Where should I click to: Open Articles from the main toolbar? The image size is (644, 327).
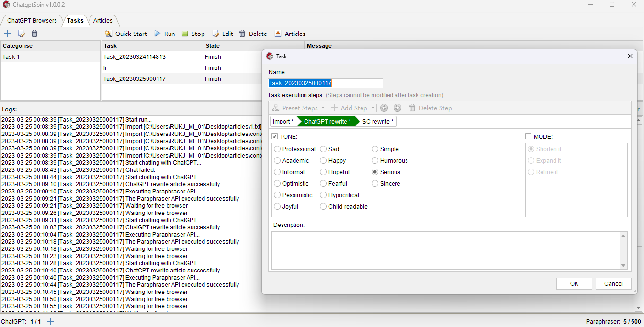pyautogui.click(x=290, y=34)
